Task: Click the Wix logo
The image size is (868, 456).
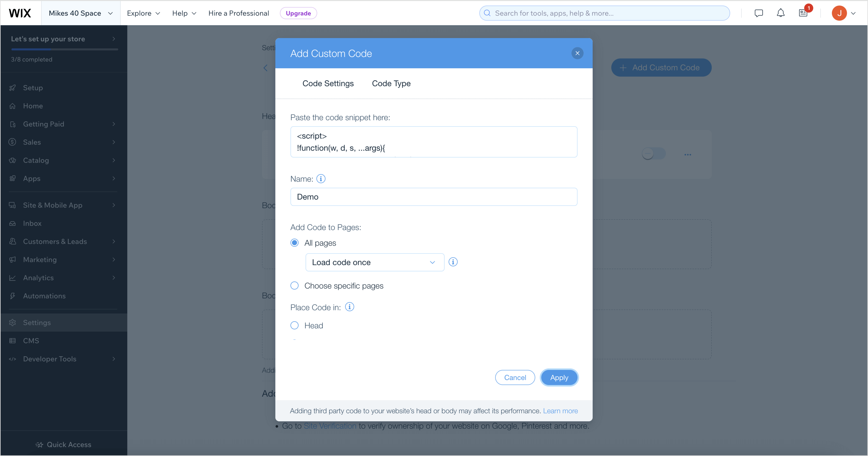Action: point(20,13)
